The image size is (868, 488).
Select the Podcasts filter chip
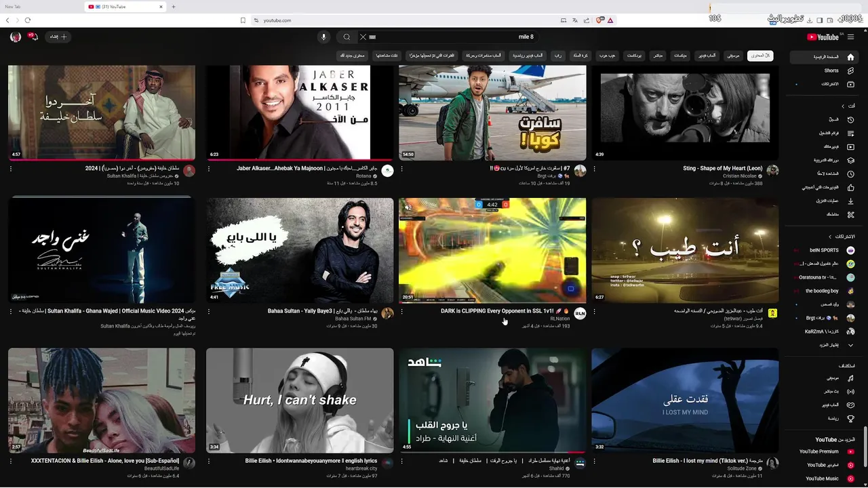click(634, 56)
